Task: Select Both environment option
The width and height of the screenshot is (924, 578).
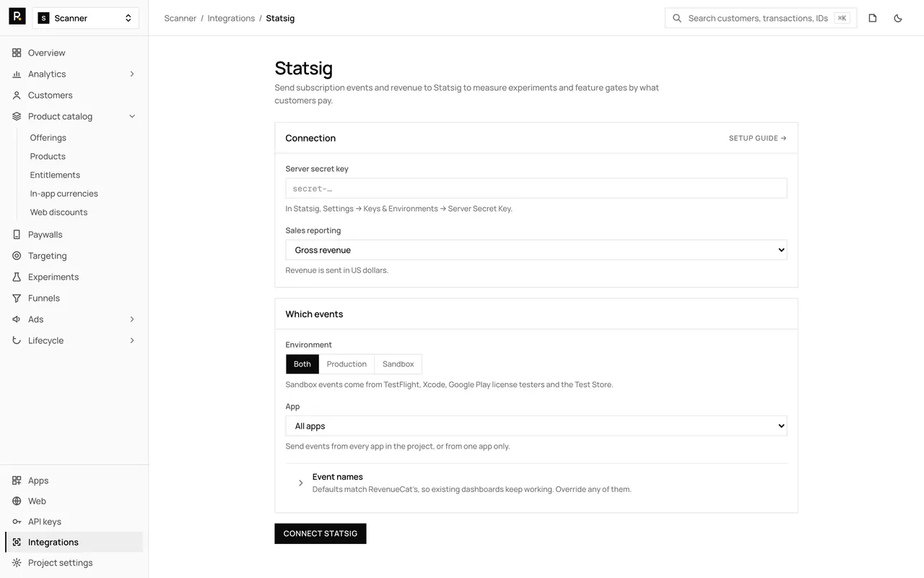Action: point(302,364)
